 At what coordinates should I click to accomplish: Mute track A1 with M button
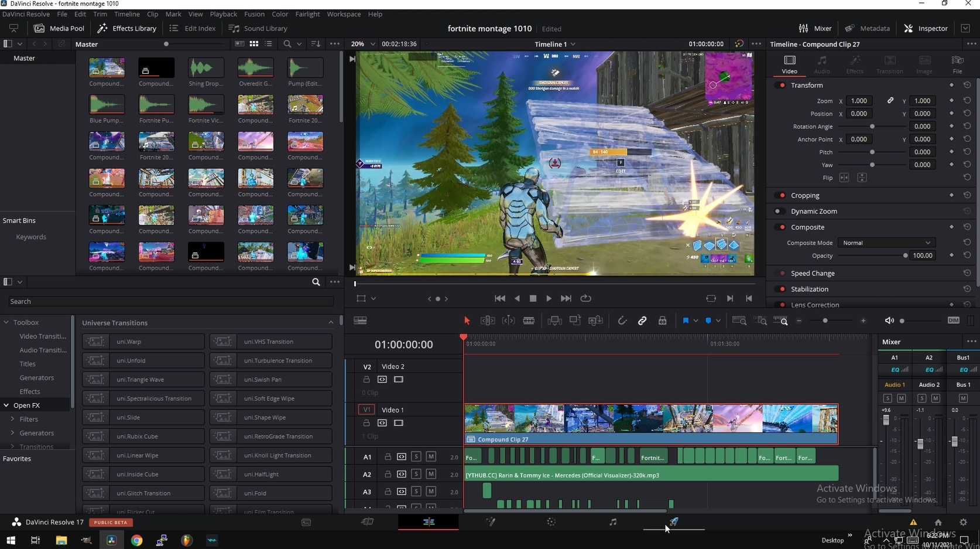point(431,456)
